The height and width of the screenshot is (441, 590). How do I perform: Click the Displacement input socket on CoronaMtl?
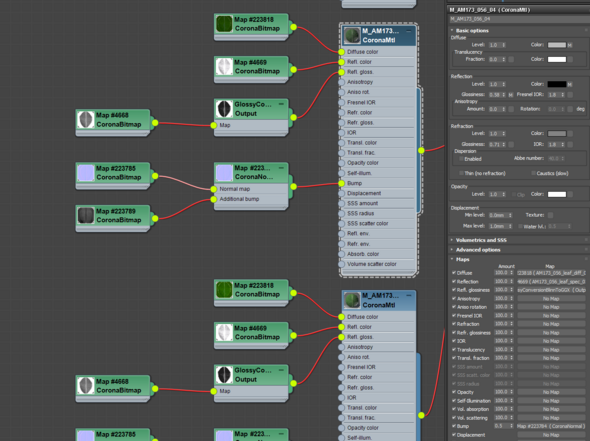(341, 193)
